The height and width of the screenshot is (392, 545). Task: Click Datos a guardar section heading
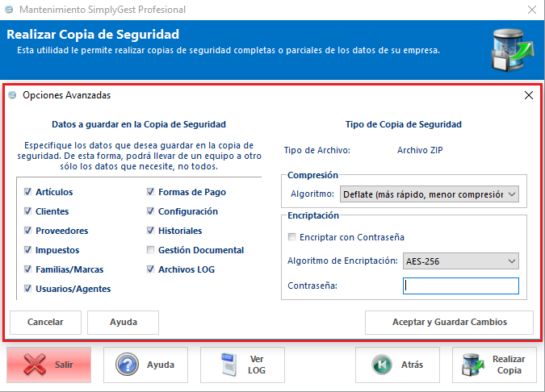139,124
